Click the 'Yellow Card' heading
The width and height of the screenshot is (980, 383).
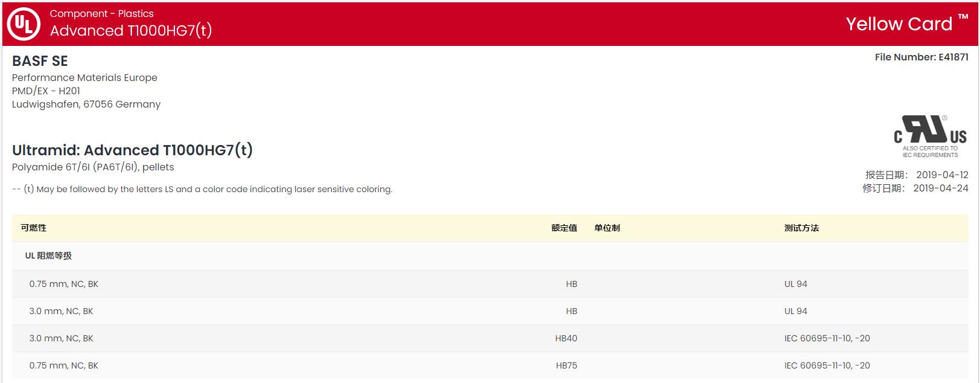899,24
